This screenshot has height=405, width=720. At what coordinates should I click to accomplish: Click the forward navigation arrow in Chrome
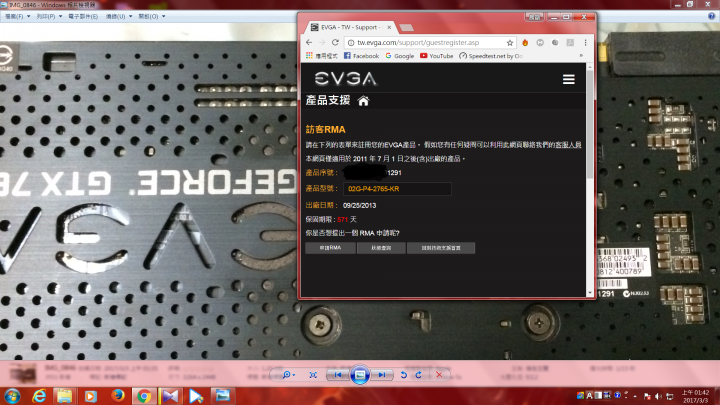click(322, 42)
